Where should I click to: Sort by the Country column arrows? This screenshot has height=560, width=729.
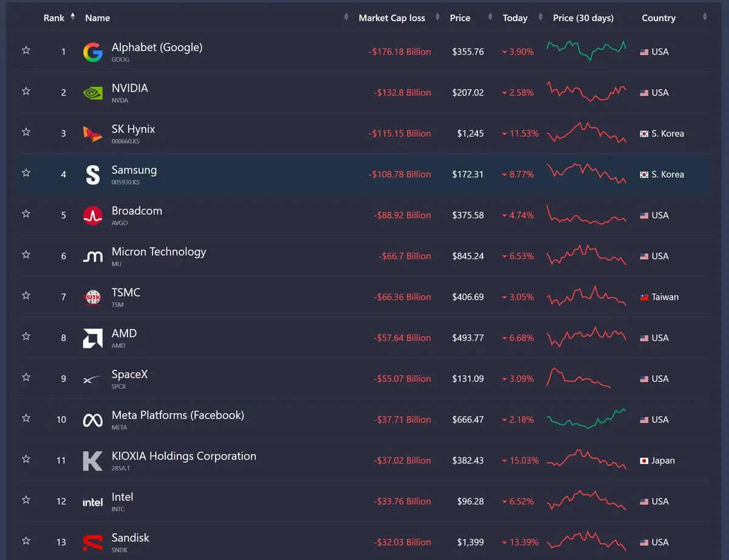pyautogui.click(x=705, y=17)
